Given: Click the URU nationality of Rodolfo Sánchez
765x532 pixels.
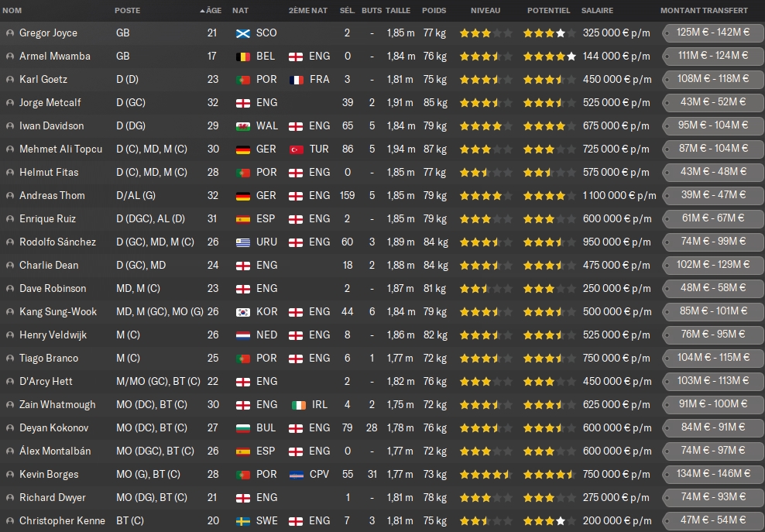Looking at the screenshot, I should click(x=266, y=242).
